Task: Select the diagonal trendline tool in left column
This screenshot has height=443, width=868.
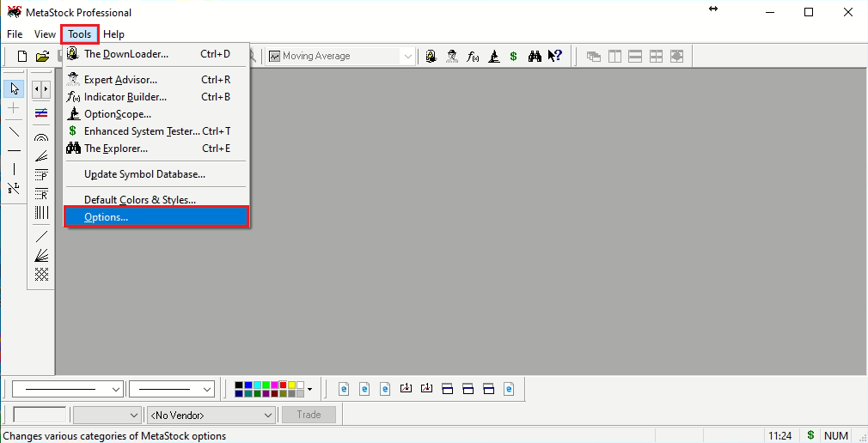Action: point(14,131)
